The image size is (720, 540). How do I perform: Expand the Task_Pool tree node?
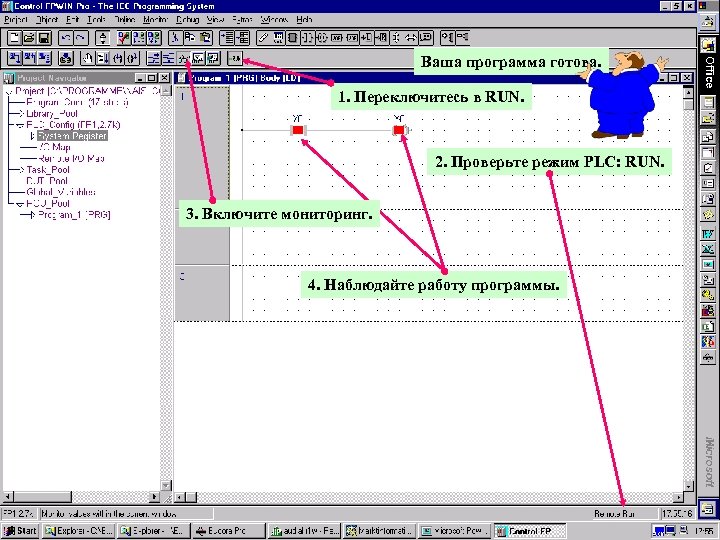pos(21,170)
